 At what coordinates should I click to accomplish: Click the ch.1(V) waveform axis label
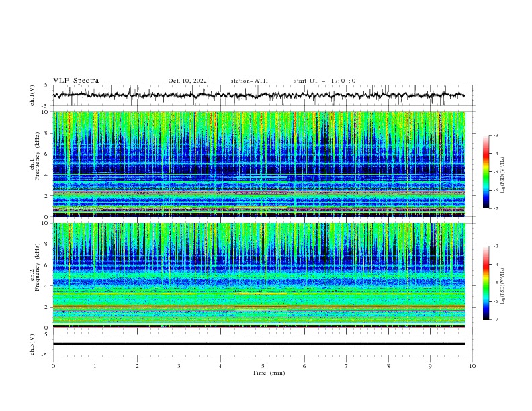click(32, 95)
